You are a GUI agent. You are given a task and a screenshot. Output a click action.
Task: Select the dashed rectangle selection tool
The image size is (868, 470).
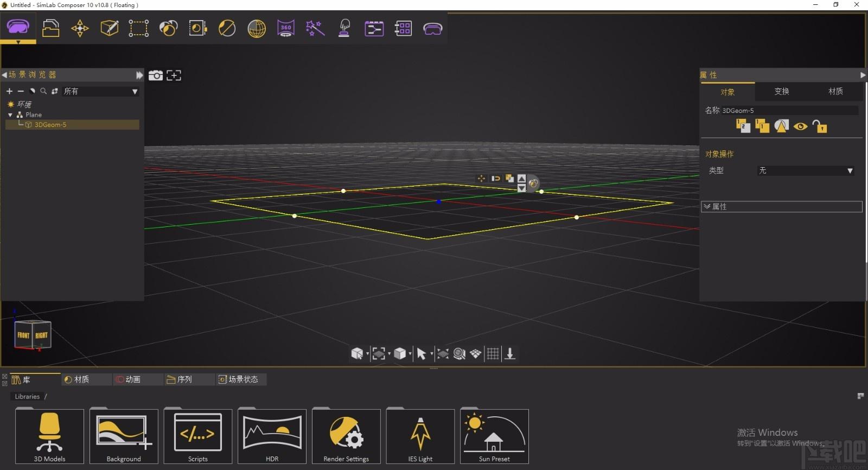[x=138, y=28]
